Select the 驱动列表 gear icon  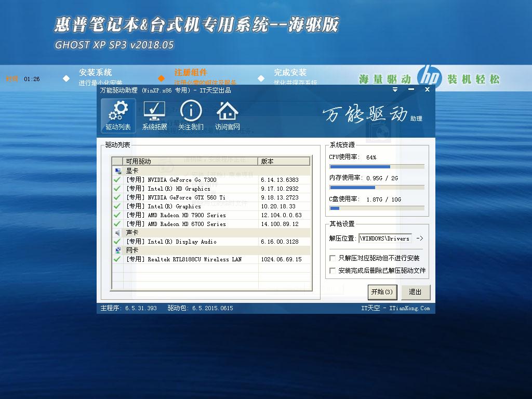coord(117,111)
